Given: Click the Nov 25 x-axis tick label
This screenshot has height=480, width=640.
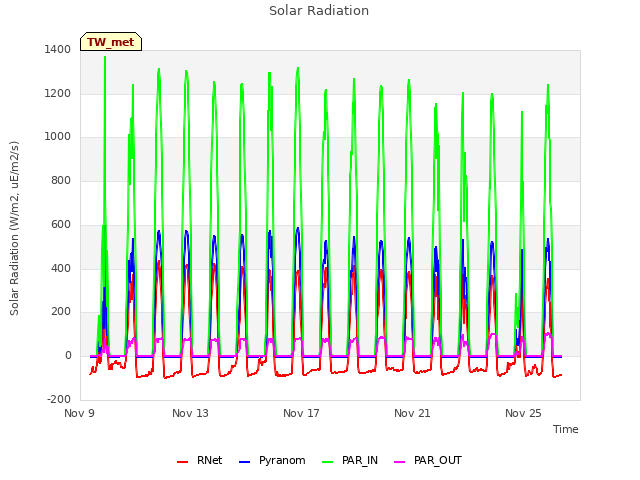Looking at the screenshot, I should coord(523,413).
